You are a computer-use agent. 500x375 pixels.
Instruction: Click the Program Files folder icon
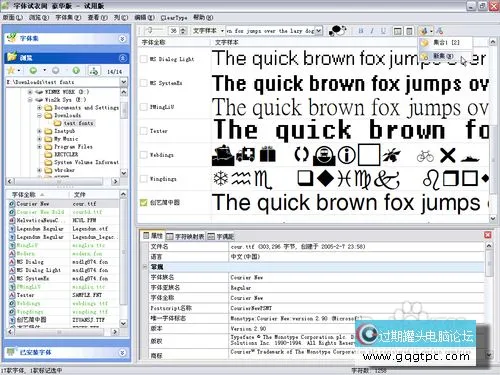pyautogui.click(x=49, y=147)
